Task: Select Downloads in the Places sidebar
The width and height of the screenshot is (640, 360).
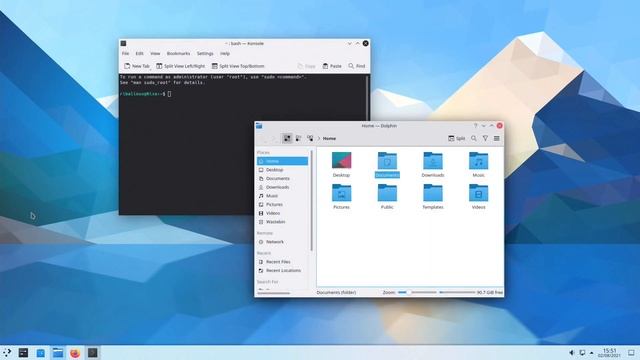Action: tap(282, 187)
